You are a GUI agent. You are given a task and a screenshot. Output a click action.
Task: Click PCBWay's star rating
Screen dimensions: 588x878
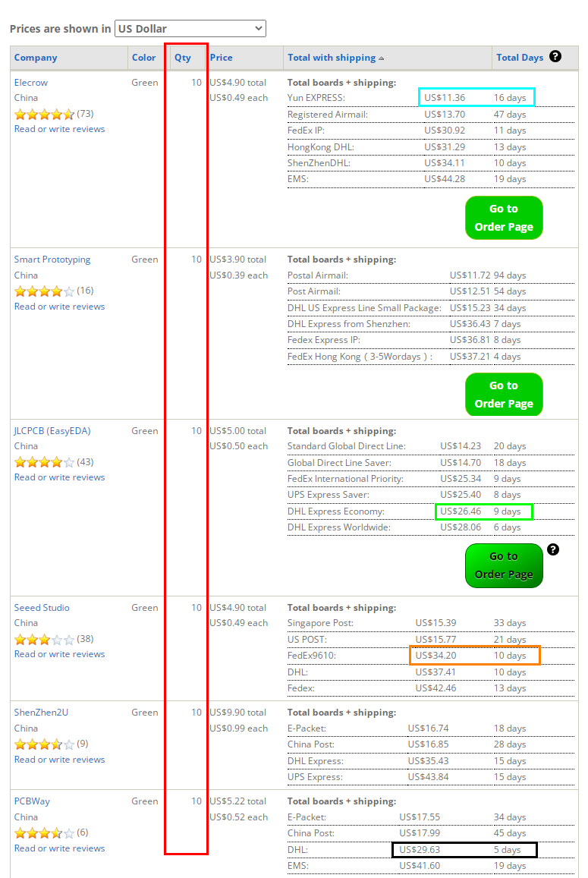click(44, 833)
